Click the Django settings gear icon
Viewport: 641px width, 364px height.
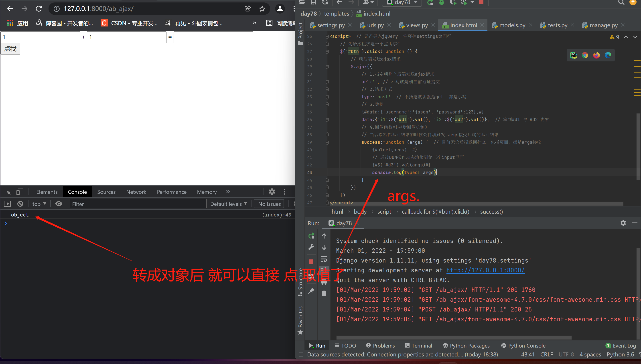(x=623, y=223)
